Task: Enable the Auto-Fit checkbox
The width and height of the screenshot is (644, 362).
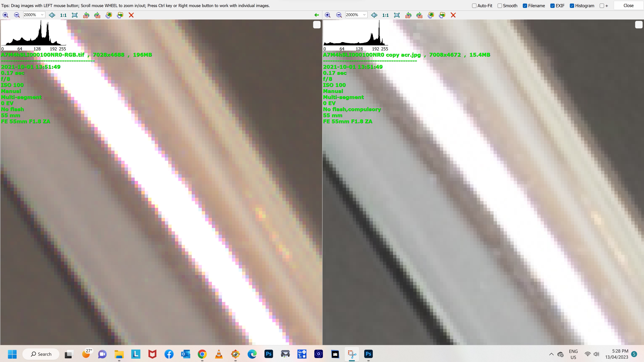Action: [474, 6]
